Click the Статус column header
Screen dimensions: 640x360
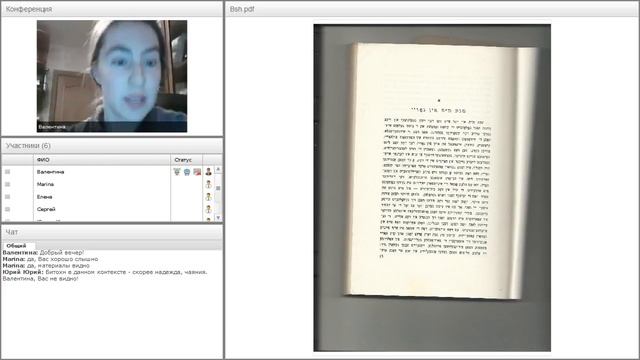tap(187, 160)
